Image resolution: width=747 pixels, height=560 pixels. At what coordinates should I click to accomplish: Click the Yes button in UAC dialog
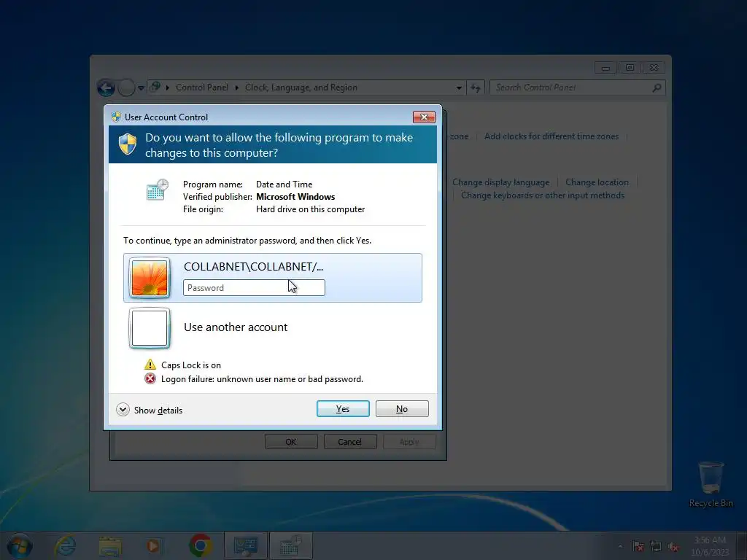(x=343, y=408)
